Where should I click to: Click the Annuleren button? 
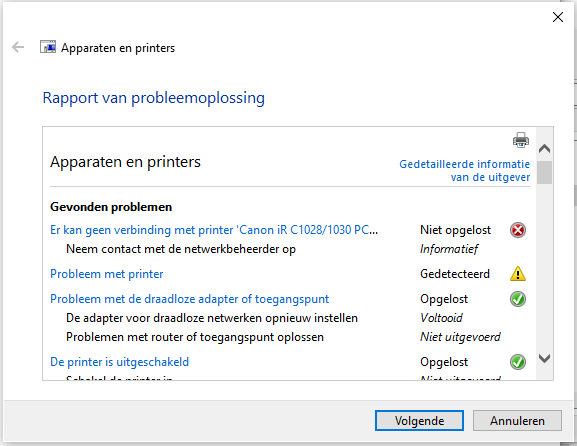(517, 421)
